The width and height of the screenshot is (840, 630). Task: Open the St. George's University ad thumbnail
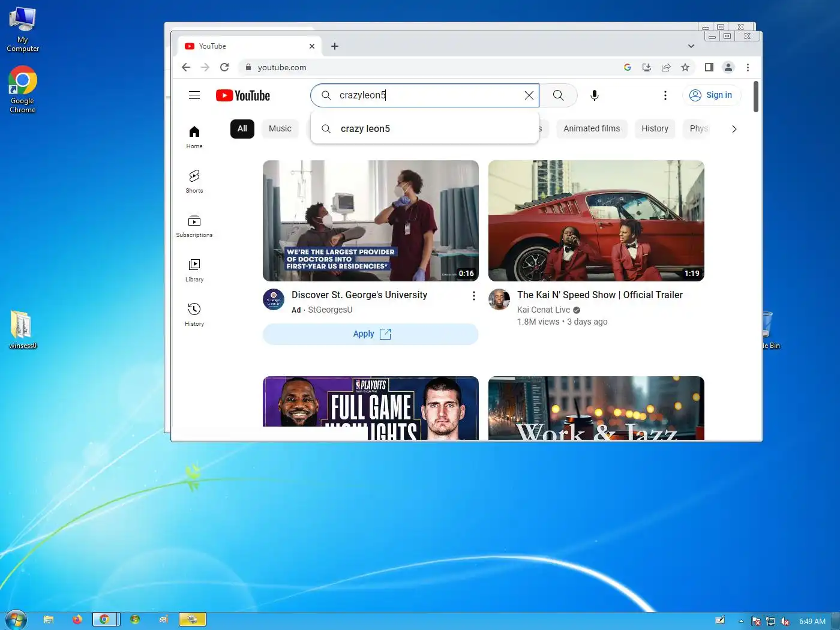(x=371, y=221)
